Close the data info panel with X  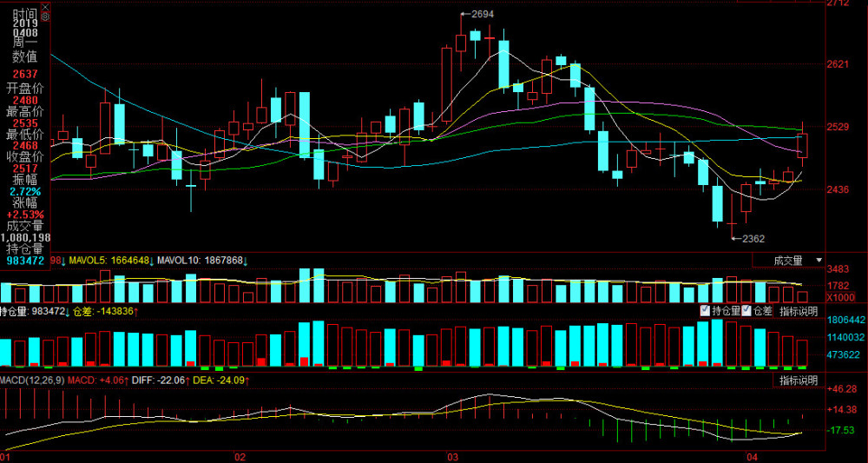[x=45, y=8]
